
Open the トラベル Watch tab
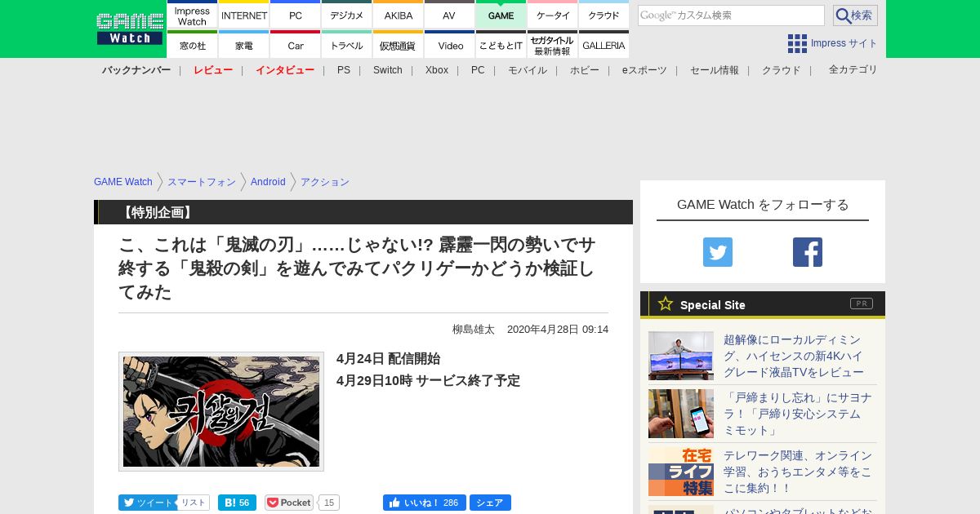(346, 45)
